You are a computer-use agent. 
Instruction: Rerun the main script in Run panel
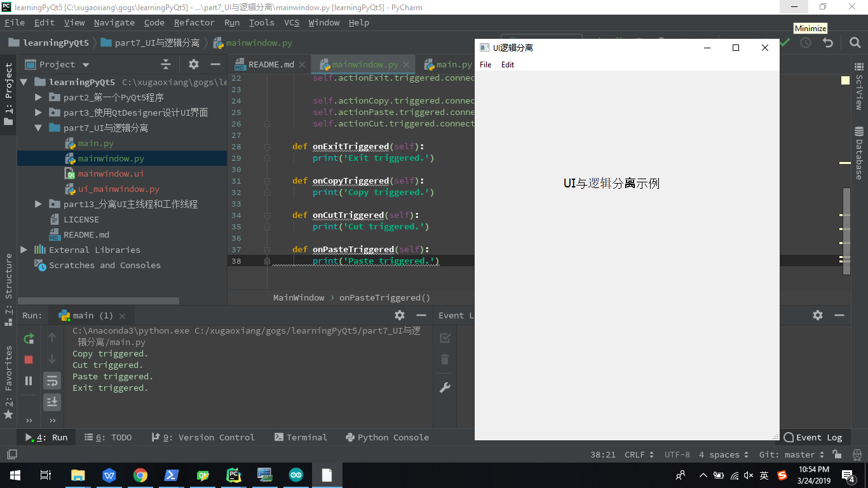point(29,339)
